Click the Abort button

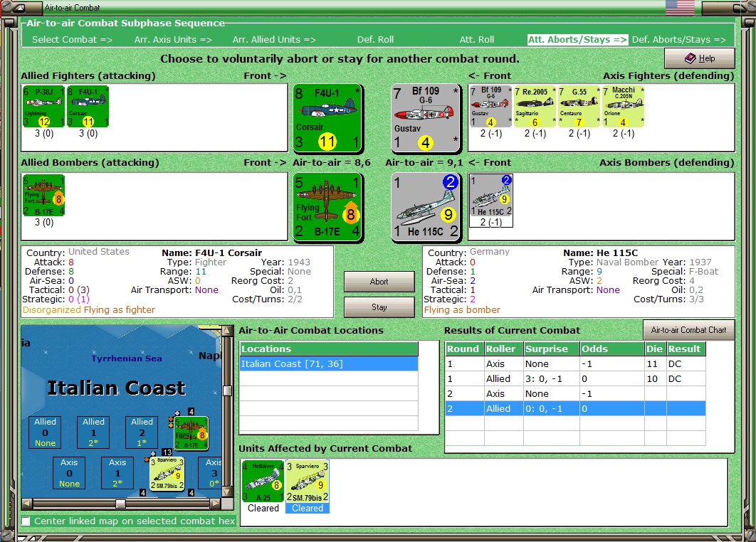[x=379, y=282]
